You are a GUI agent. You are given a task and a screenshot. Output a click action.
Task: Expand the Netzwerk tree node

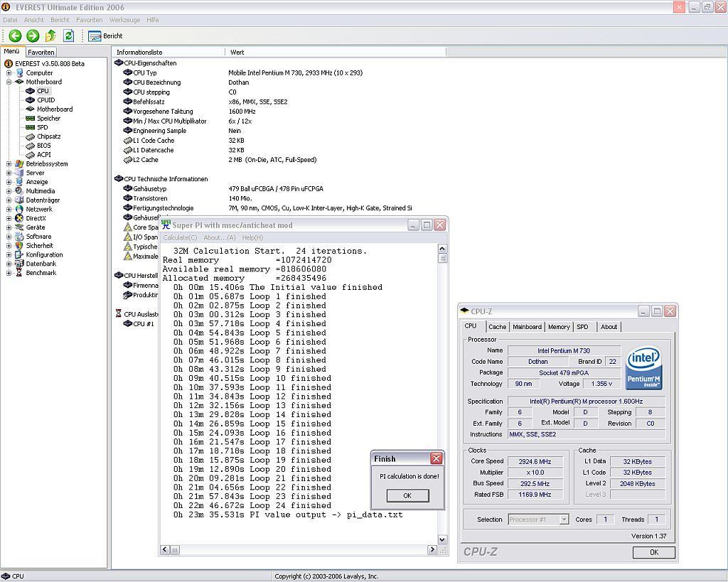[x=9, y=210]
